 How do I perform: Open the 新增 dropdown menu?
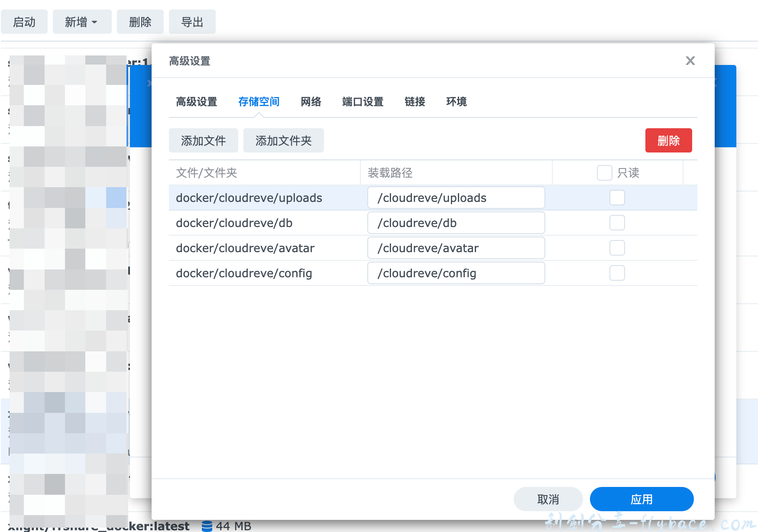tap(82, 22)
